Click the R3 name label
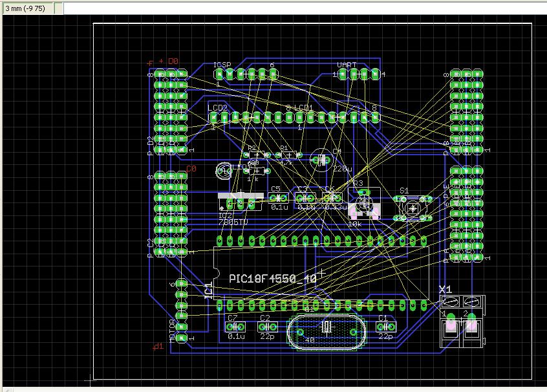 coord(358,183)
